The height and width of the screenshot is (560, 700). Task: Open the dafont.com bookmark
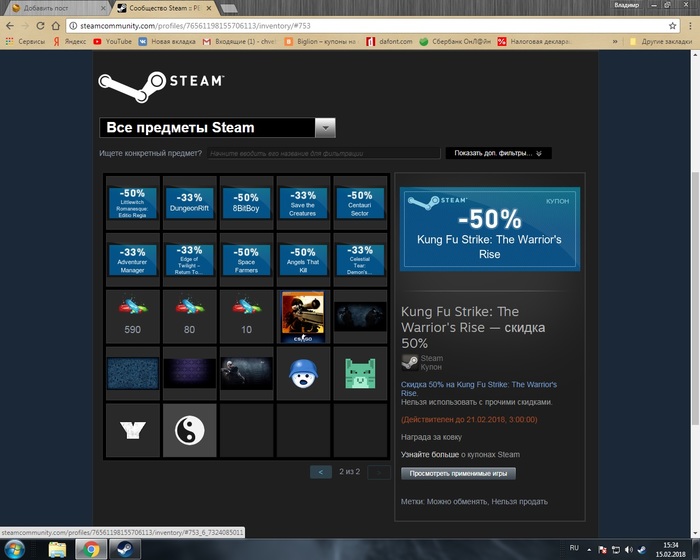point(389,42)
